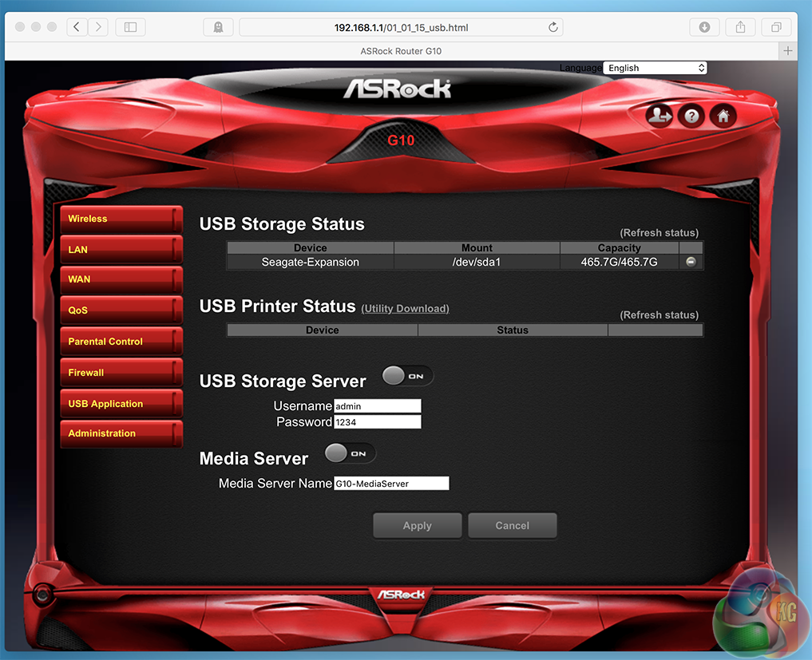Go back in Safari
This screenshot has height=660, width=812.
click(x=77, y=27)
